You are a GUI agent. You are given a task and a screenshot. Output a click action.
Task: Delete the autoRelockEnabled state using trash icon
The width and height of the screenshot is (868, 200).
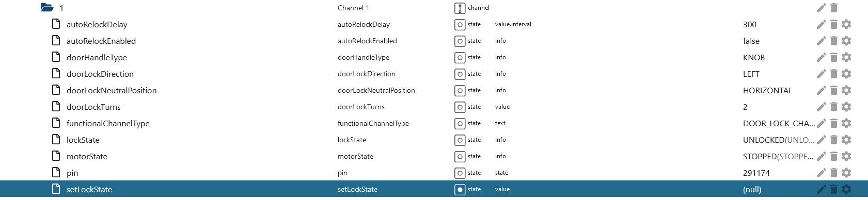[833, 41]
